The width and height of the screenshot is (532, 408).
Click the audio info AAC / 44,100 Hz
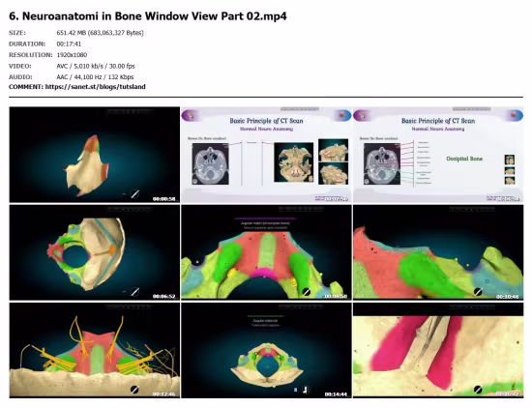point(95,77)
